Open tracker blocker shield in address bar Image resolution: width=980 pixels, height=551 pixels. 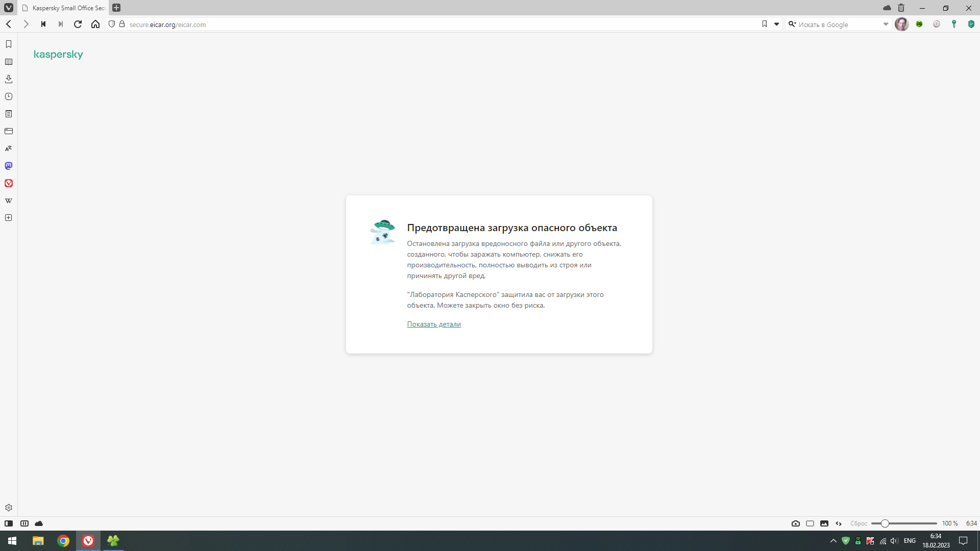pyautogui.click(x=112, y=24)
